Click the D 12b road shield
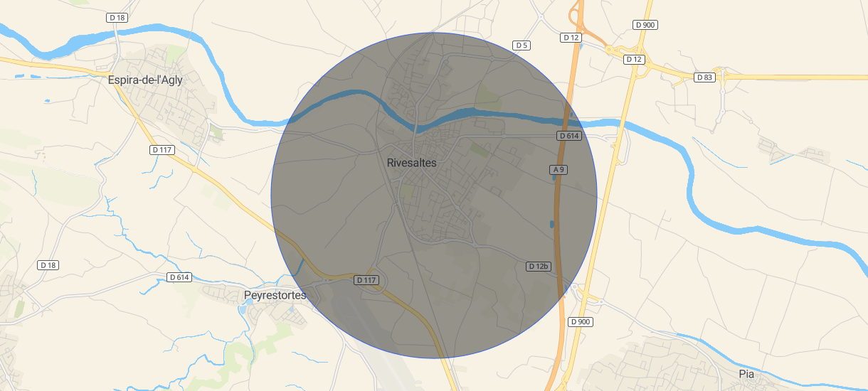868x391 pixels. tap(539, 267)
